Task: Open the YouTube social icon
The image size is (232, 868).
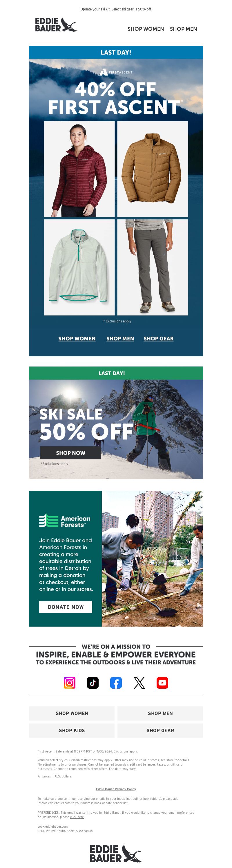Action: [x=162, y=683]
